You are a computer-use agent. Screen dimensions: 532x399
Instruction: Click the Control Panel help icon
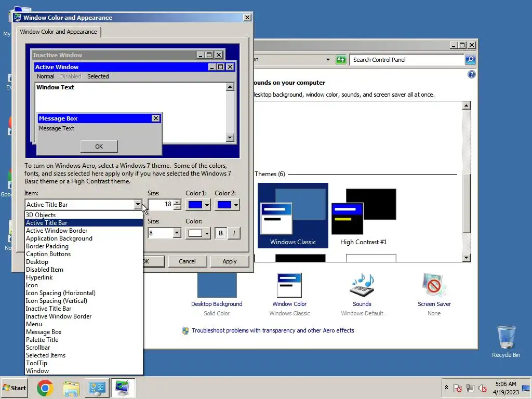click(x=471, y=75)
